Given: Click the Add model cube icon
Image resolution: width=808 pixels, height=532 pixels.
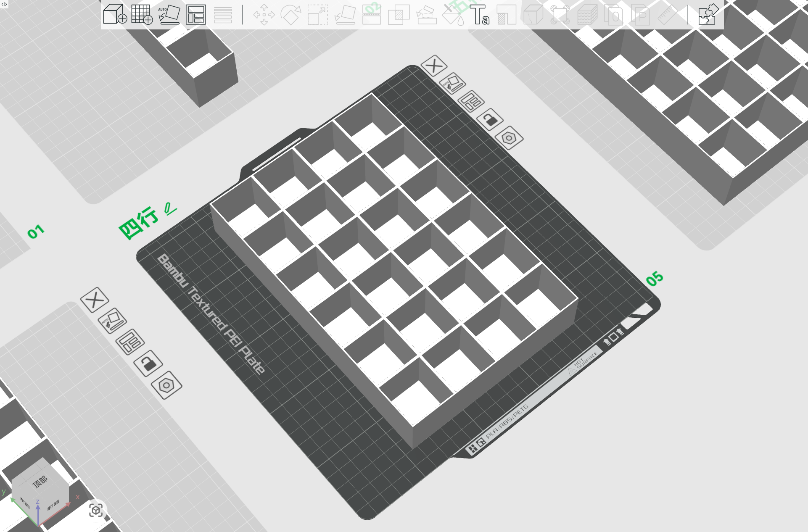Looking at the screenshot, I should (115, 14).
